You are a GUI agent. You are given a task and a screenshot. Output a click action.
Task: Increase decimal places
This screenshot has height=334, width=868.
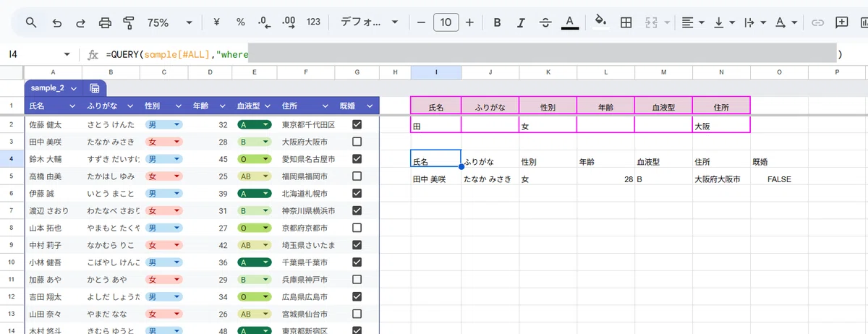tap(289, 22)
